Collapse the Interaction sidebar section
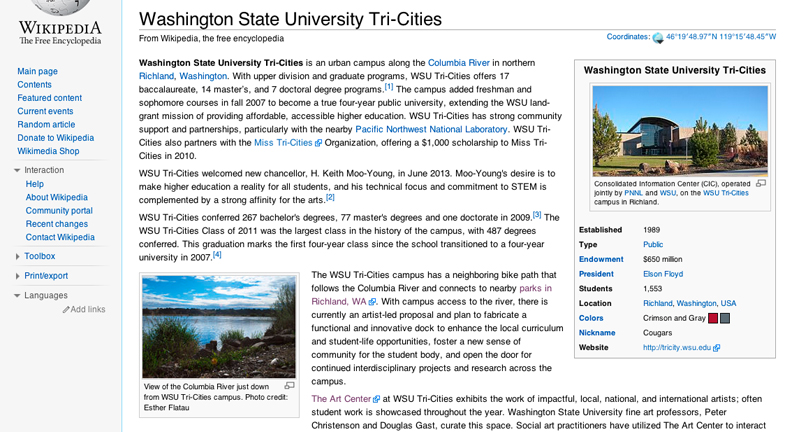792x432 pixels. click(x=17, y=170)
